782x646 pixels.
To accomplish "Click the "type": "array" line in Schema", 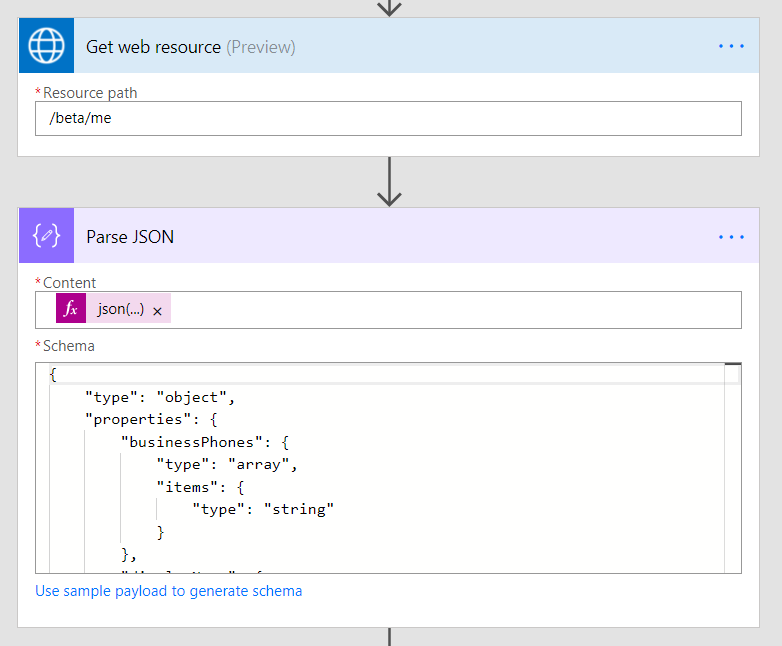I will (227, 464).
